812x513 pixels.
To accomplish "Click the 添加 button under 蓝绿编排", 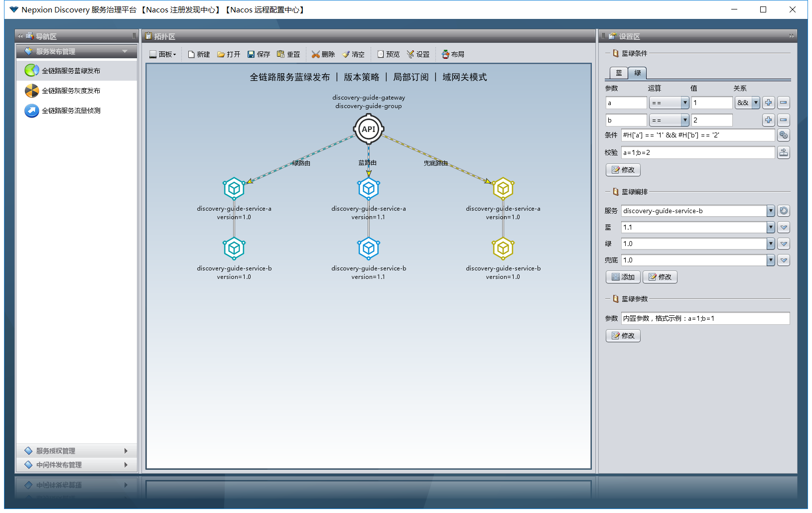I will (623, 277).
